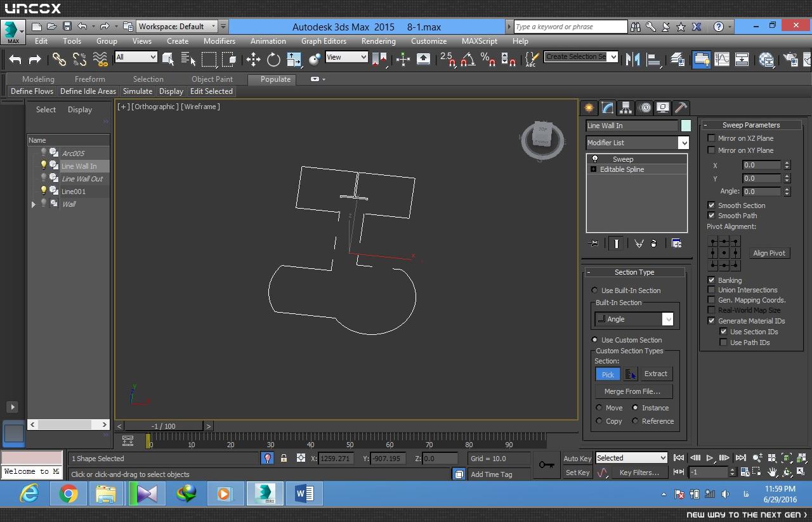Select the Link tool icon
The height and width of the screenshot is (522, 812).
[x=59, y=59]
